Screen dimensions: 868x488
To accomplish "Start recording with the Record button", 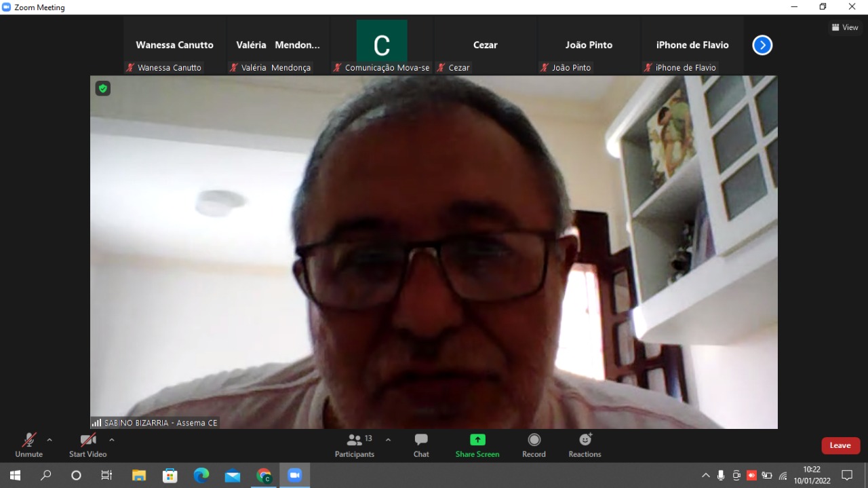I will [534, 445].
